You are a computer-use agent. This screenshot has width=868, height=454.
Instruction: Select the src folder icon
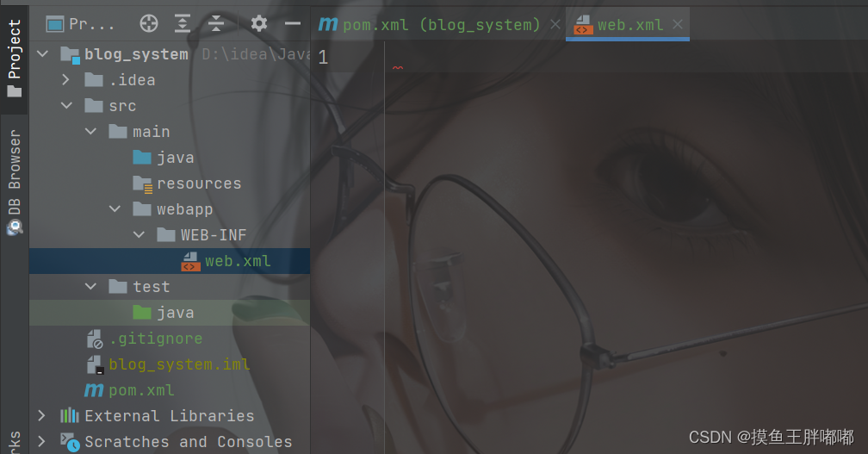[x=94, y=106]
